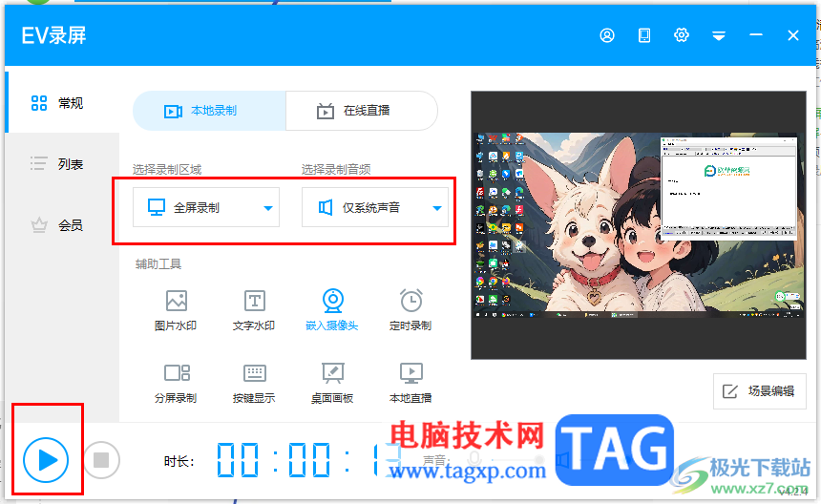Click the 选择录制音频 label
The height and width of the screenshot is (504, 821).
[336, 169]
